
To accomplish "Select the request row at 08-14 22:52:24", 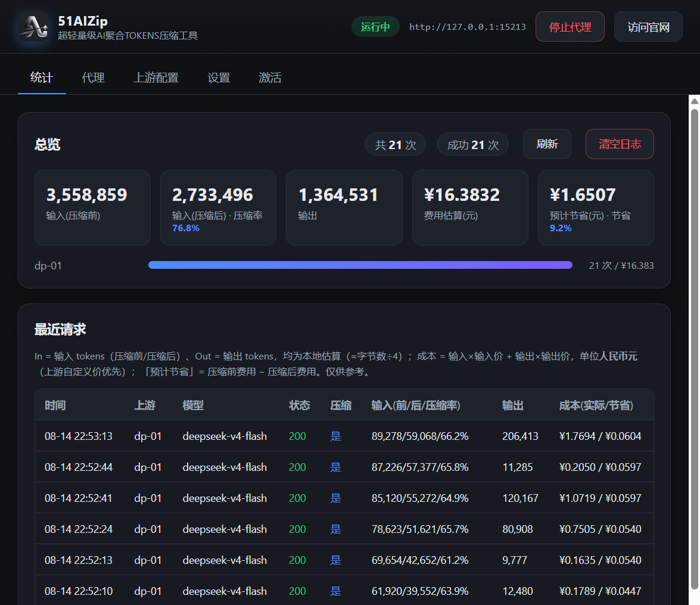I will click(344, 529).
